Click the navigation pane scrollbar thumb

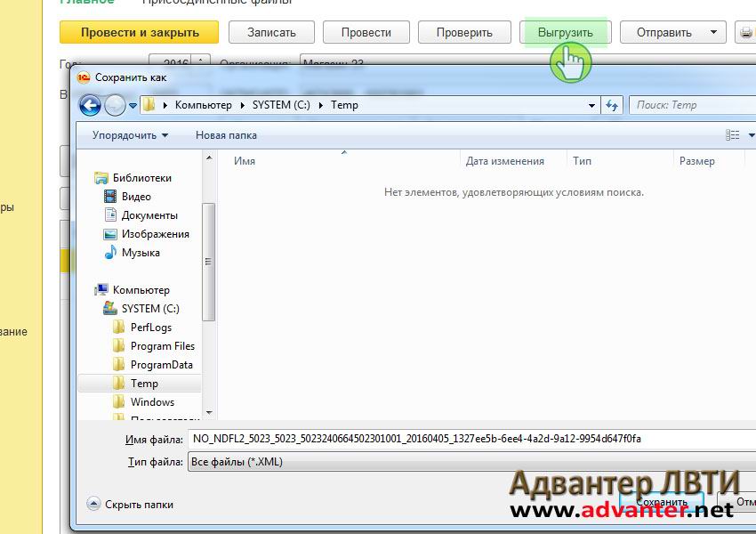point(208,262)
